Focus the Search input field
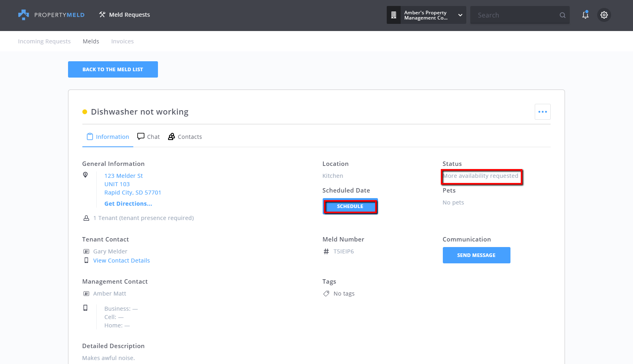Viewport: 633px width, 364px height. (515, 15)
